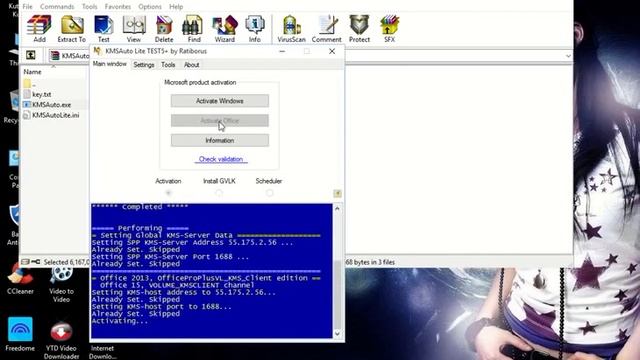The image size is (640, 360).
Task: Click the Find binoculars icon
Action: click(193, 29)
